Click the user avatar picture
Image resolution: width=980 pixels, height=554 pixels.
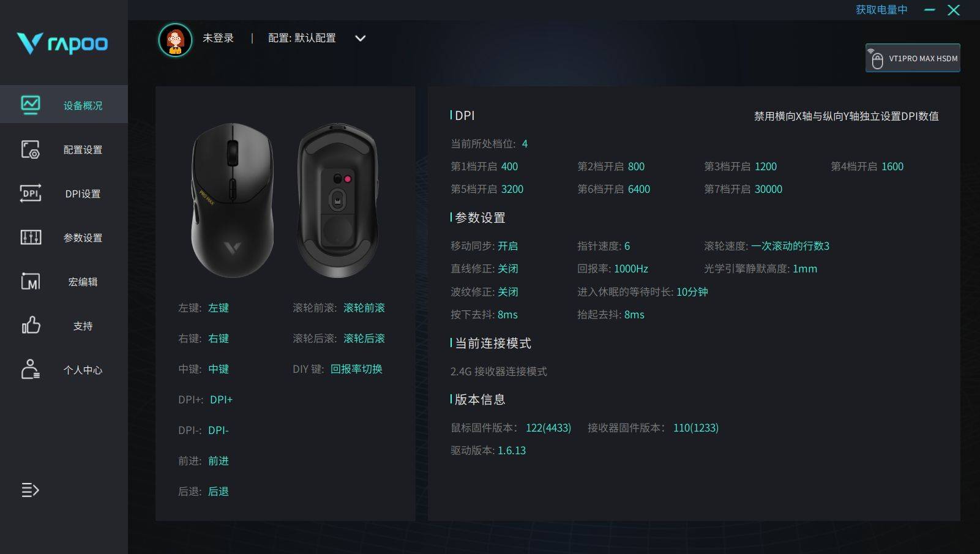point(175,39)
